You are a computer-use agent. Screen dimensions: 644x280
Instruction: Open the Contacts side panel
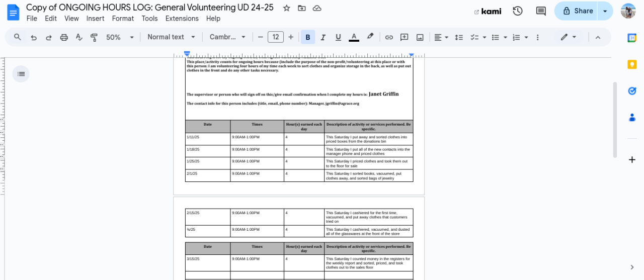(632, 118)
